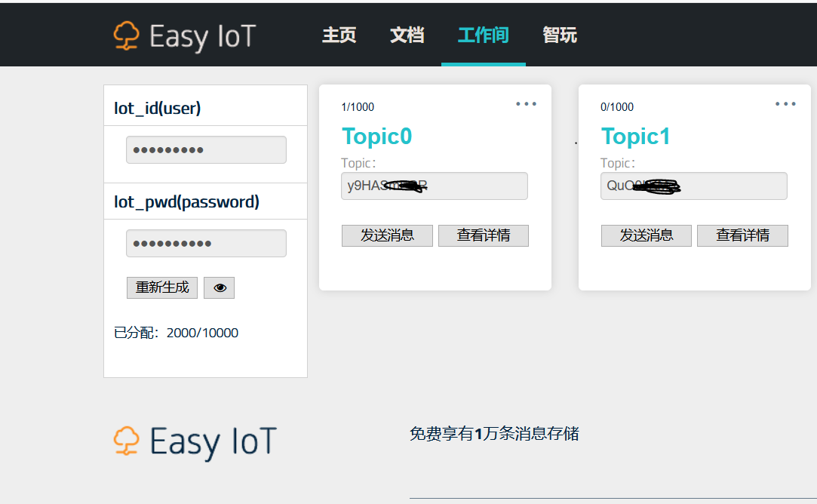
Task: Open the 主页 home tab
Action: click(x=339, y=35)
